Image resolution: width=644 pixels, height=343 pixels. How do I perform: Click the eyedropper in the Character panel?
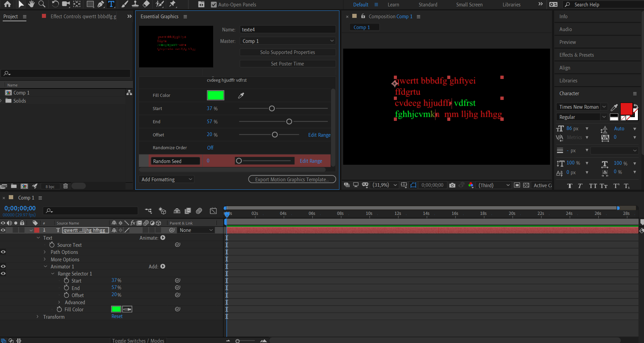coord(614,107)
